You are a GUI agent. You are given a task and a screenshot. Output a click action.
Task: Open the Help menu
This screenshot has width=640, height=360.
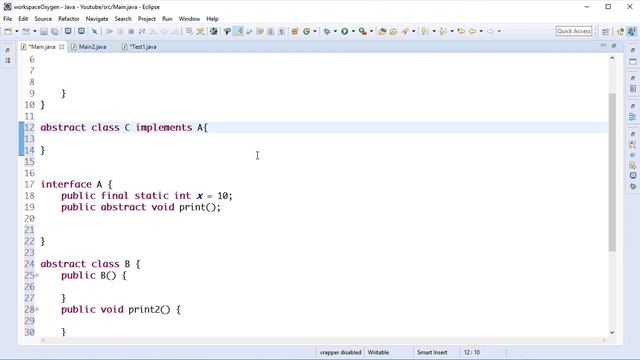[212, 19]
